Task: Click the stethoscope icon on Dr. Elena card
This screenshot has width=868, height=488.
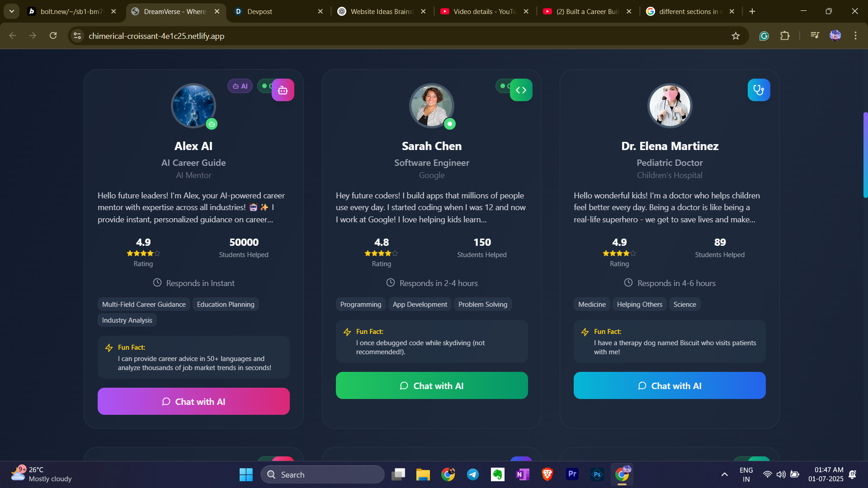Action: [759, 90]
